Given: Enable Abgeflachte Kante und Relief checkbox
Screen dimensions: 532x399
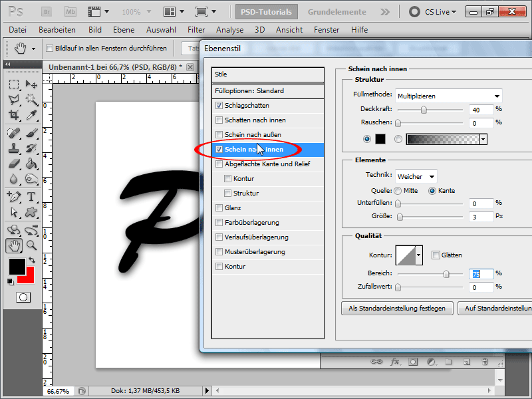Looking at the screenshot, I should (x=219, y=164).
